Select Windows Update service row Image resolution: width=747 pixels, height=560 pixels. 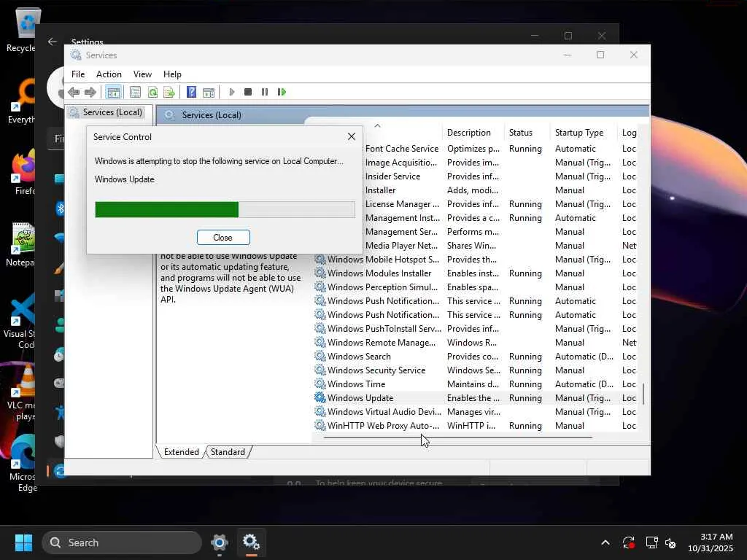476,398
